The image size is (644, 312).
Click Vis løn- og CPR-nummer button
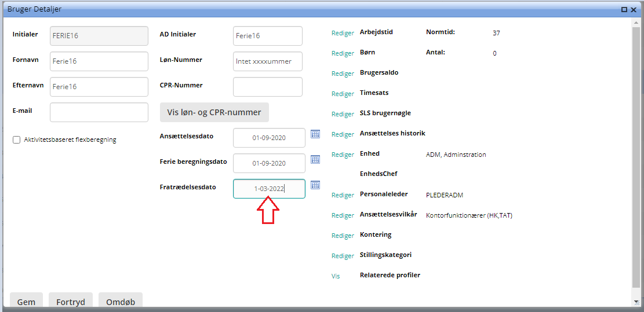coord(214,112)
